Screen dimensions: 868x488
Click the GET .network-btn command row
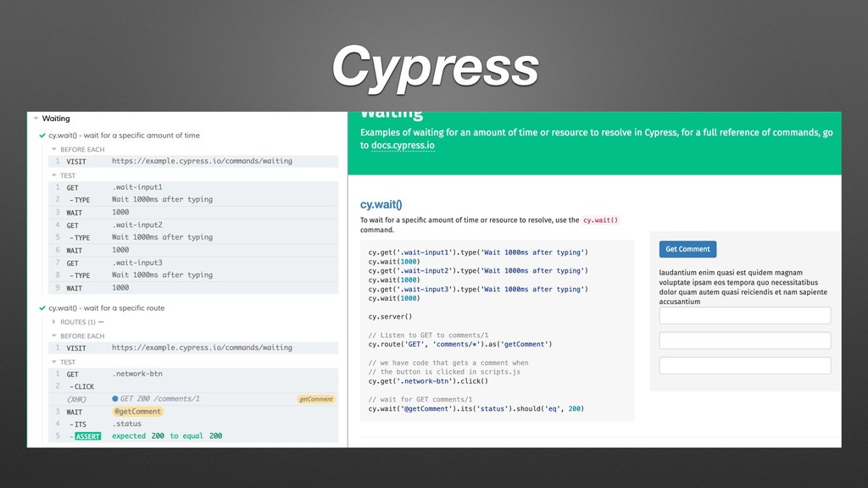193,374
